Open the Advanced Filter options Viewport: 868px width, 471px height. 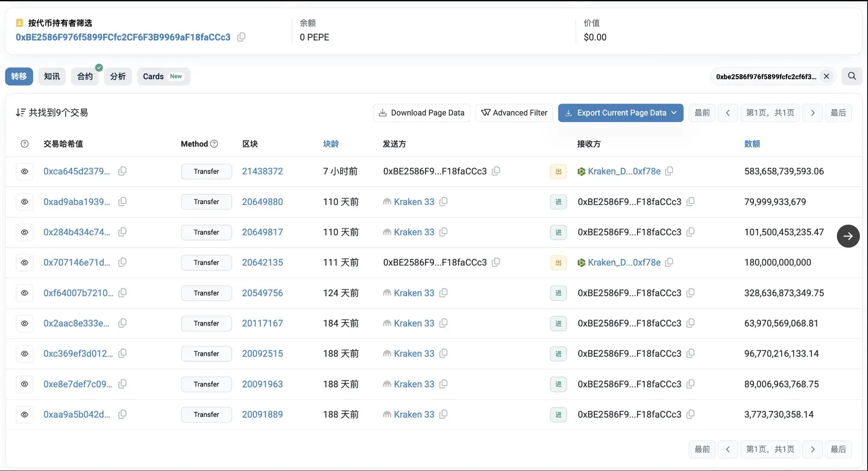click(514, 113)
